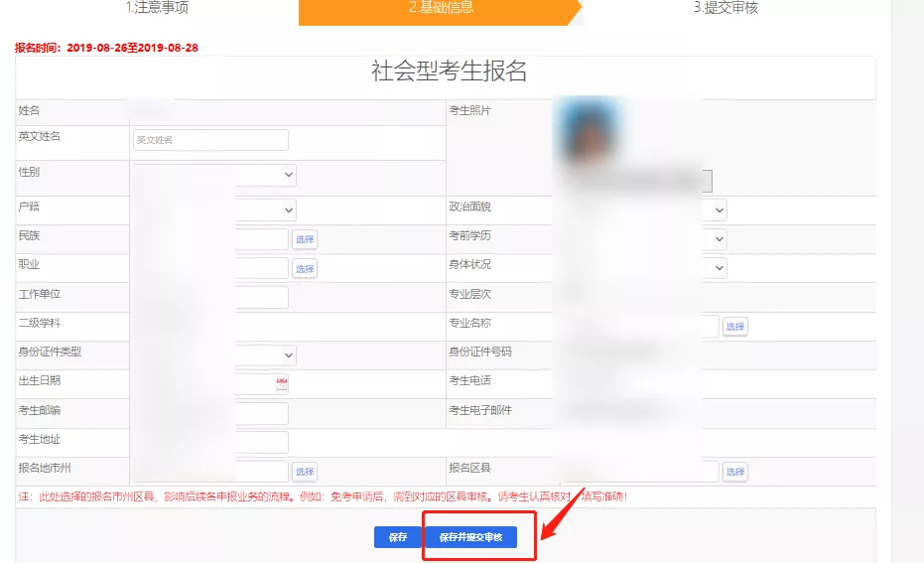
Task: Go to step 1.注意事项 tab
Action: click(x=156, y=9)
